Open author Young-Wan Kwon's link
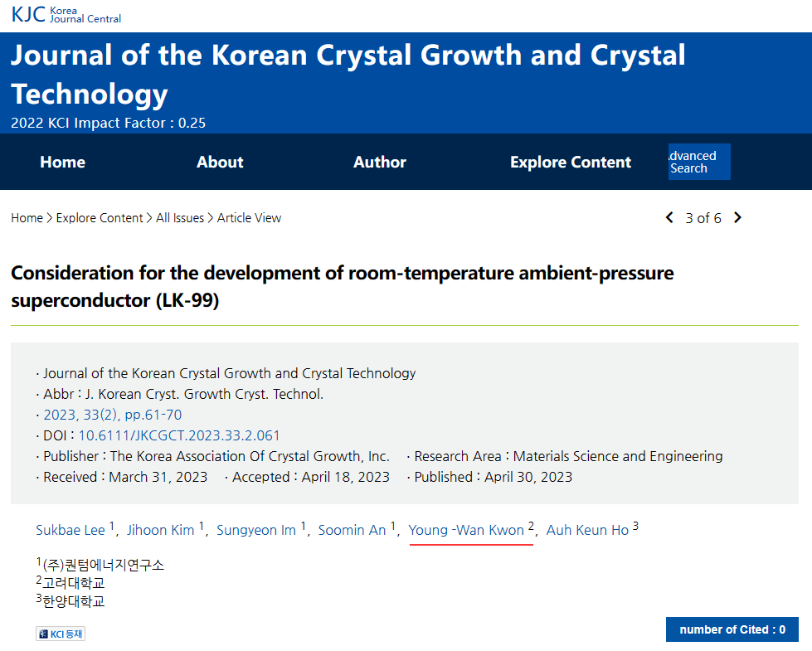812x651 pixels. point(466,530)
